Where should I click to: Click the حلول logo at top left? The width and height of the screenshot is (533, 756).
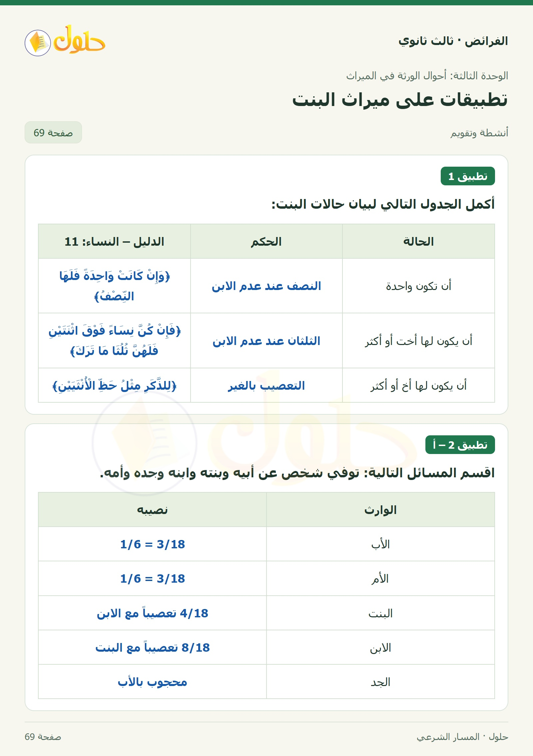(65, 41)
